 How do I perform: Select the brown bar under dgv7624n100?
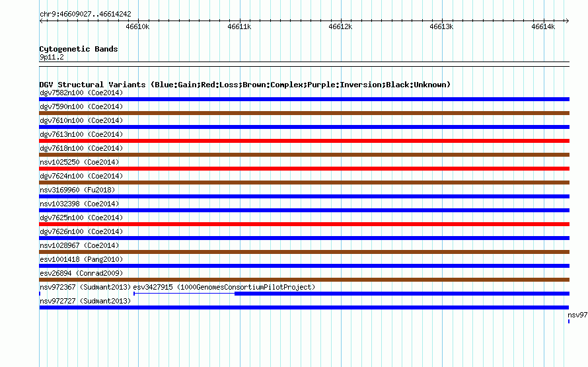(x=304, y=183)
